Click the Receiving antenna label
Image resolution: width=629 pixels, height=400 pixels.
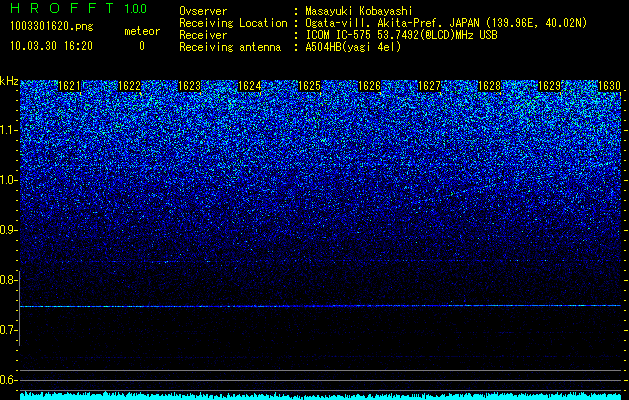[x=230, y=47]
